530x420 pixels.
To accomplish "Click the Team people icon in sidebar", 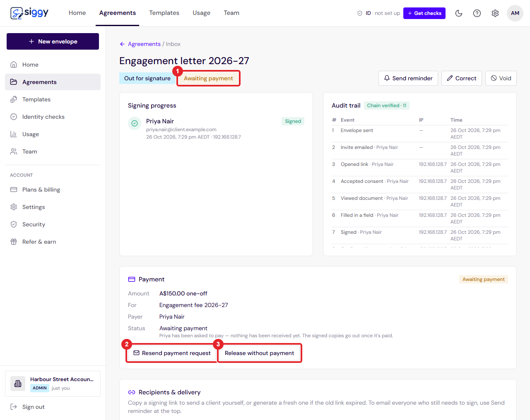I will pos(14,151).
